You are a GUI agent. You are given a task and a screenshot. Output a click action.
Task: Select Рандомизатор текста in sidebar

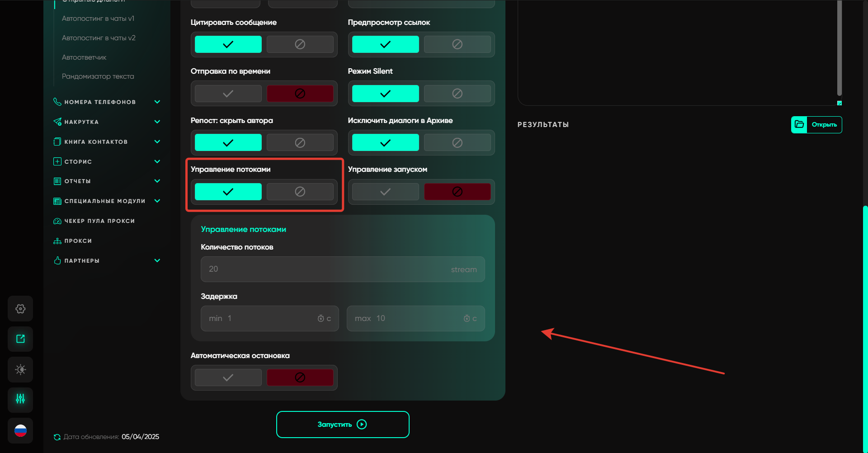(x=98, y=76)
